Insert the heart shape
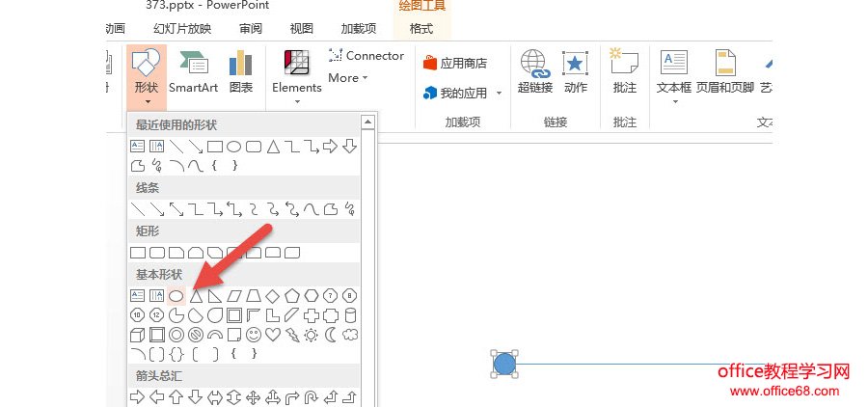Image resolution: width=868 pixels, height=407 pixels. point(273,335)
